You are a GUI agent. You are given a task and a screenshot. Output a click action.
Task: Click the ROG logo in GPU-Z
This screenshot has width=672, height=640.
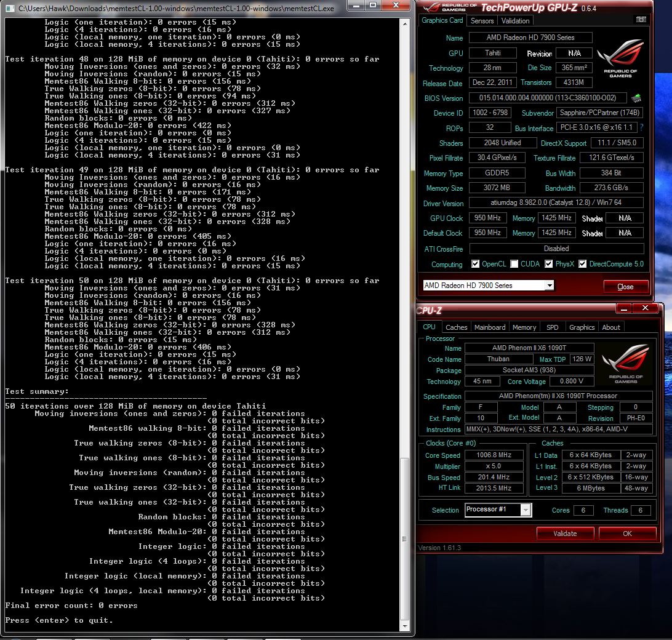[620, 58]
